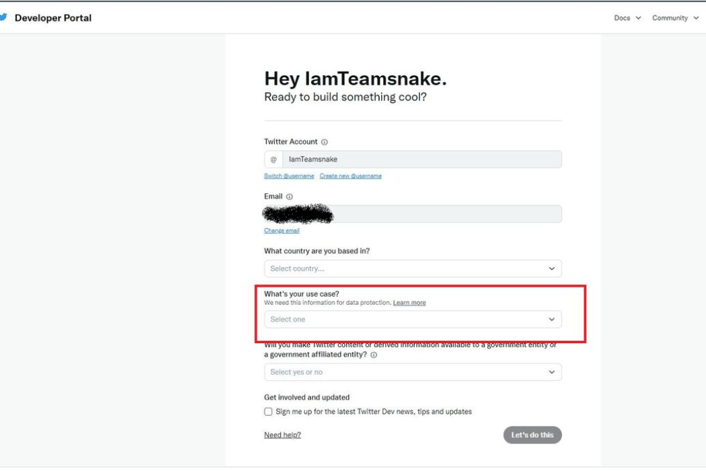
Task: Click the chevron arrow in the country selector
Action: pyautogui.click(x=552, y=268)
